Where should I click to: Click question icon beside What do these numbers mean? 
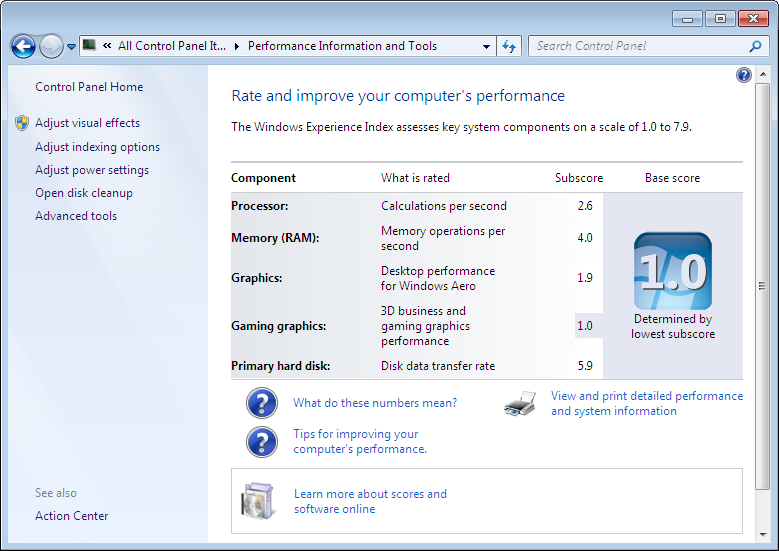(x=262, y=403)
